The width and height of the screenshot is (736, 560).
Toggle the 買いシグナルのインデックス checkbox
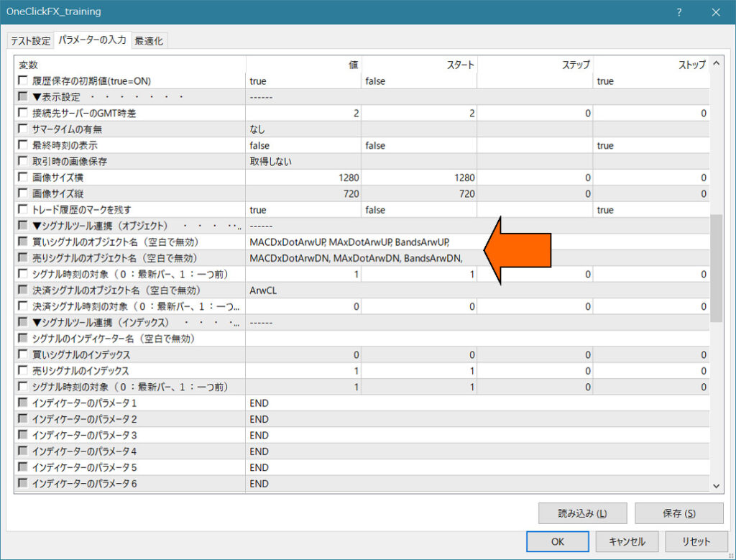[x=23, y=355]
